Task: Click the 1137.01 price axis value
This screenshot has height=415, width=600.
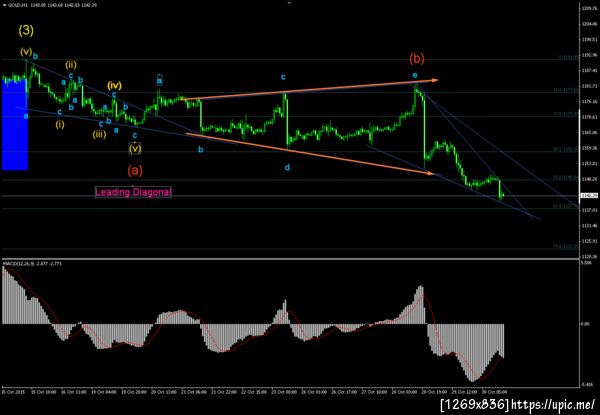Action: click(589, 210)
